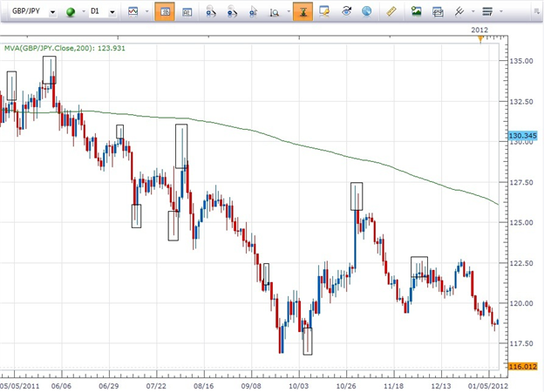Viewport: 544px width, 392px height.
Task: Expand the chart type dropdown arrow
Action: point(147,11)
